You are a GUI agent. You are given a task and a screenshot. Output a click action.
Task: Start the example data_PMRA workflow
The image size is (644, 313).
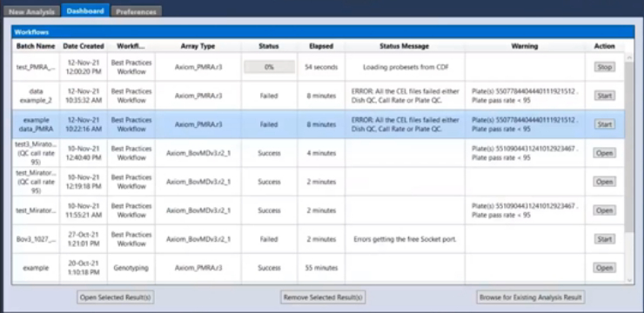pyautogui.click(x=605, y=124)
